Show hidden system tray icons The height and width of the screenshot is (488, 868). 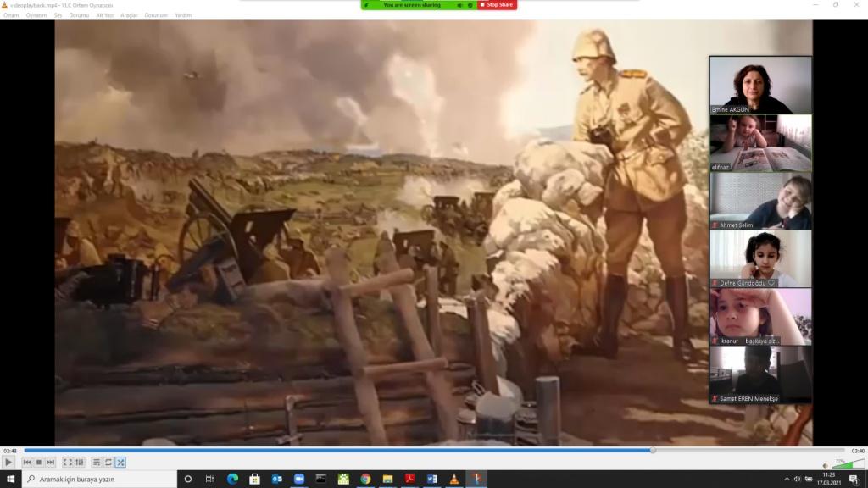pyautogui.click(x=787, y=480)
